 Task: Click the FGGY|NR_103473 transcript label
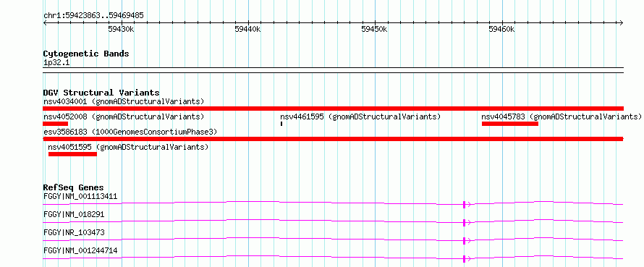(74, 232)
